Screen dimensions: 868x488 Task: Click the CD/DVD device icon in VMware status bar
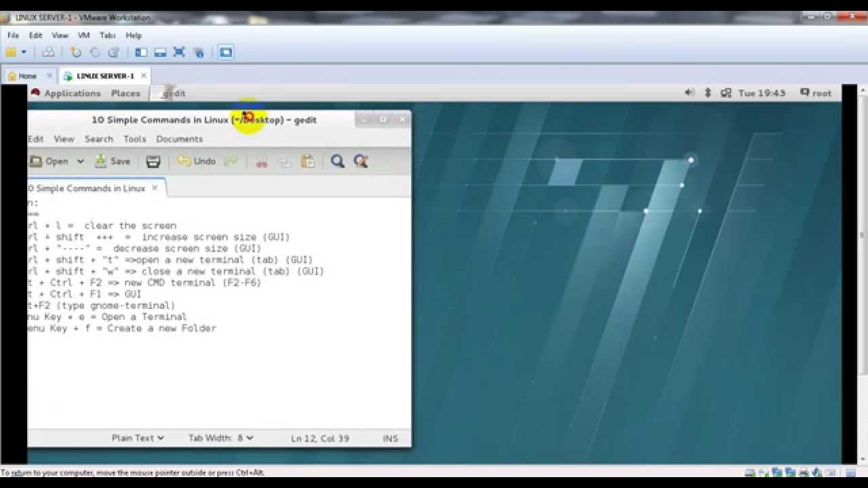click(764, 472)
